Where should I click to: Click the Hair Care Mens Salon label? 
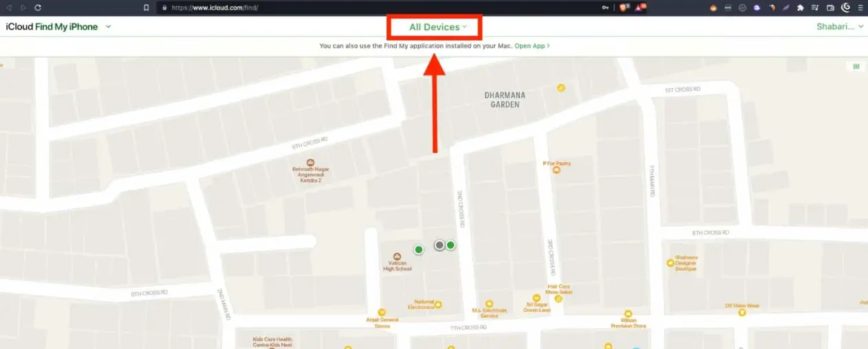pyautogui.click(x=559, y=289)
